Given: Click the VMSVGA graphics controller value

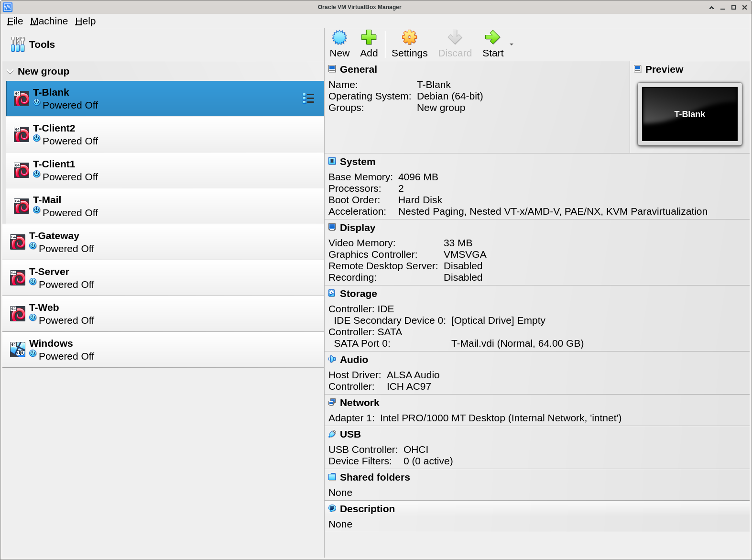Looking at the screenshot, I should [465, 254].
